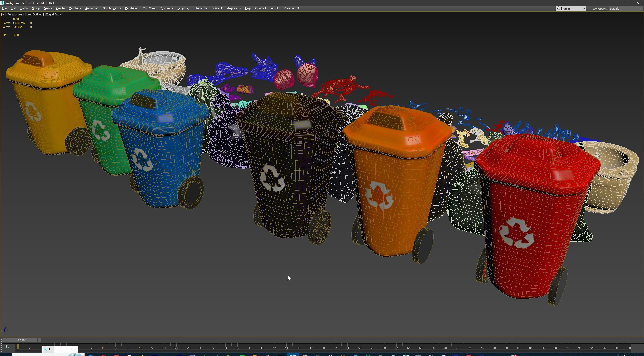Click the FPS value 0,68
The width and height of the screenshot is (644, 356).
pos(16,35)
